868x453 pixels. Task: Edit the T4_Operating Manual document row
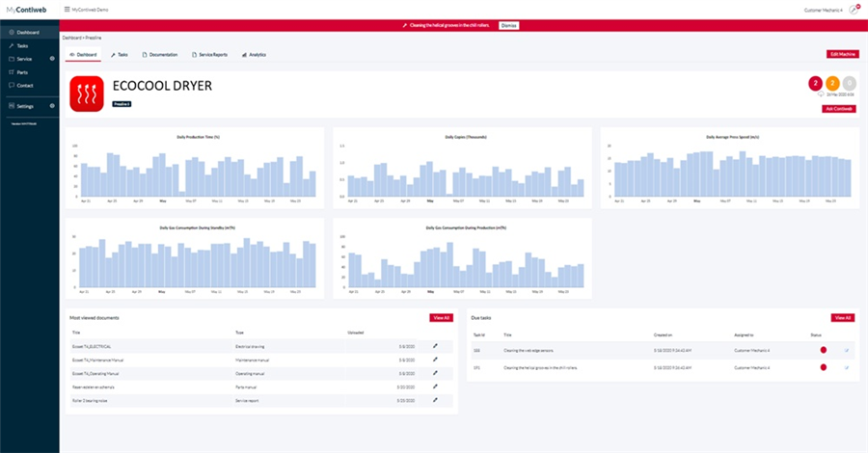coord(435,373)
